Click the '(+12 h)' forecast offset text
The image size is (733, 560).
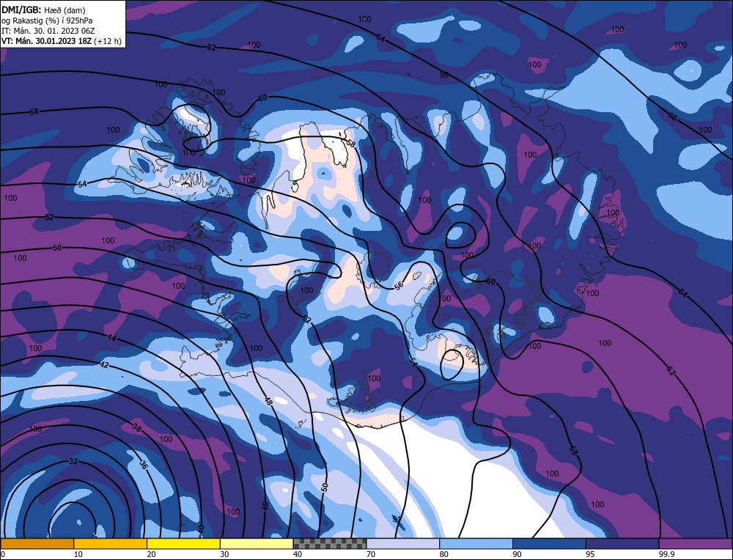click(107, 41)
